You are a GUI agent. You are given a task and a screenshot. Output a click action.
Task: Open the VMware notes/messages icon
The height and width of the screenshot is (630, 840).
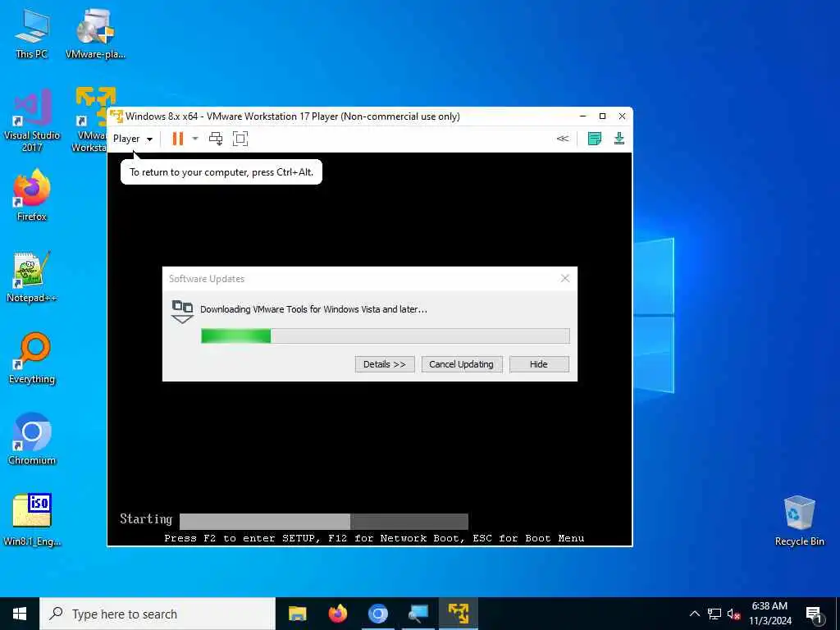click(595, 139)
